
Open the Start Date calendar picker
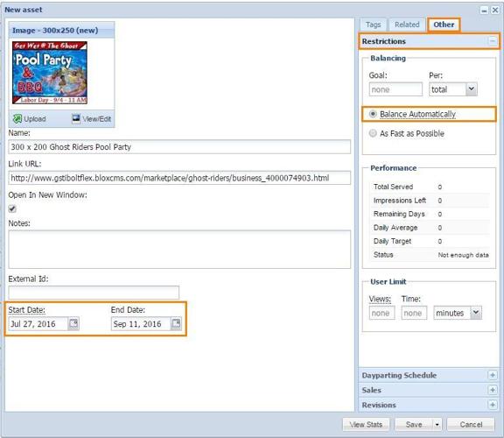click(73, 323)
